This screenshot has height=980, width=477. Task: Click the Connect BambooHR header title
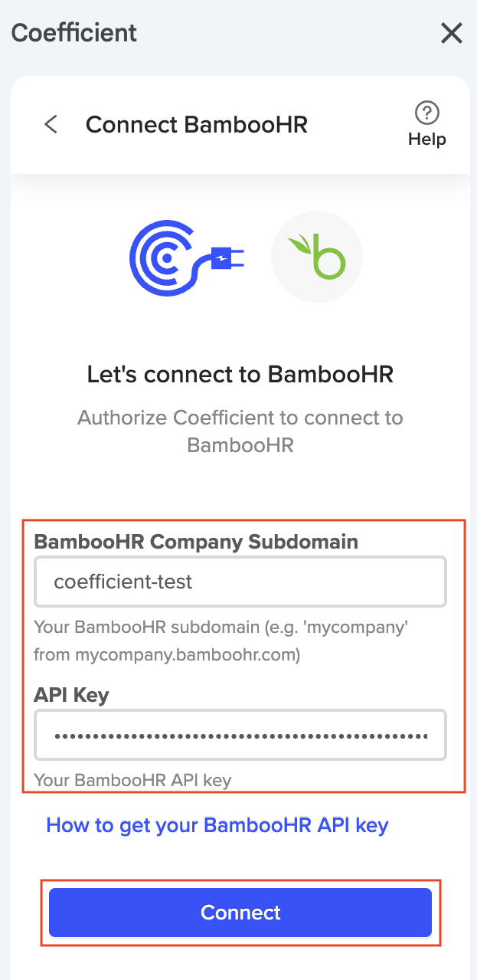(197, 124)
